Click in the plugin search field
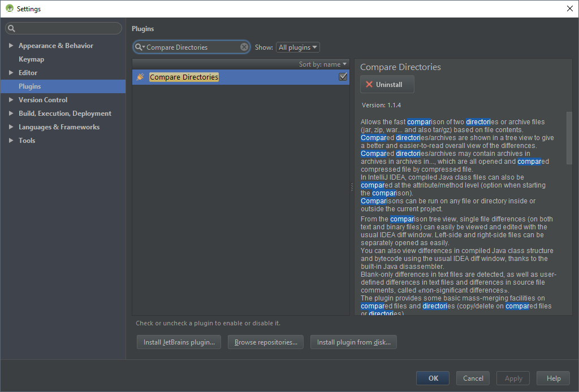Viewport: 579px width, 392px height. click(x=192, y=47)
